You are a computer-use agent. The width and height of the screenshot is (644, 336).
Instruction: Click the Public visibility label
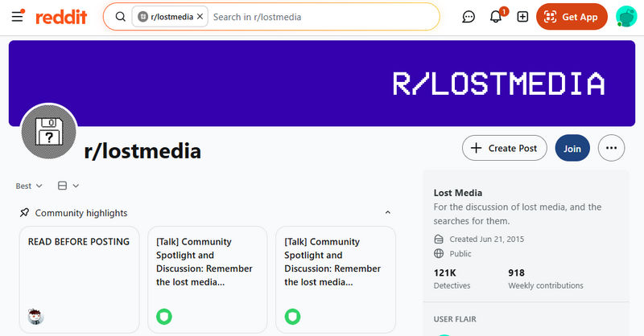460,253
